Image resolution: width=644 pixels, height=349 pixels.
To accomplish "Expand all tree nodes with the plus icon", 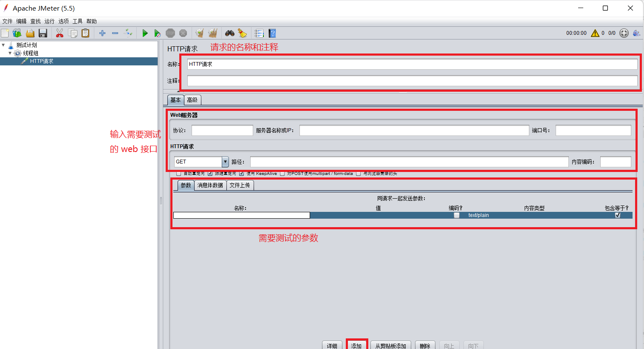I will click(102, 33).
